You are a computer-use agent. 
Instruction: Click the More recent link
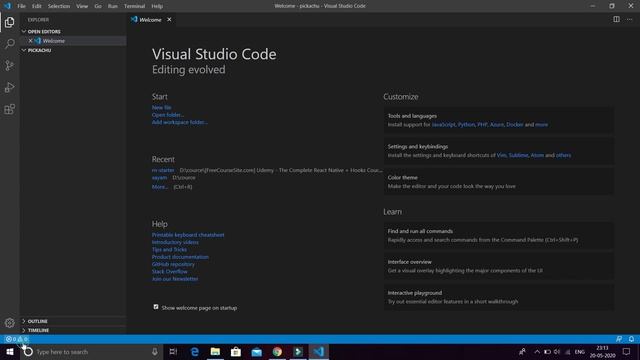tap(160, 187)
